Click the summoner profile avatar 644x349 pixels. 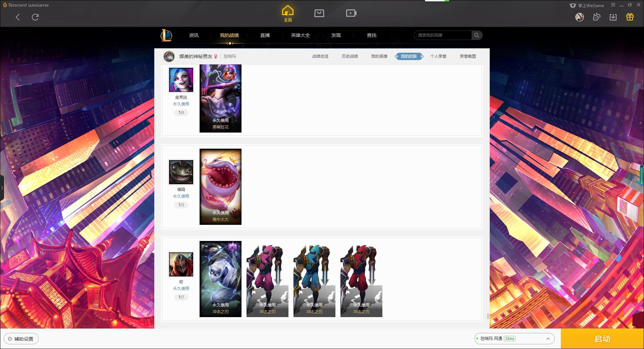point(169,56)
